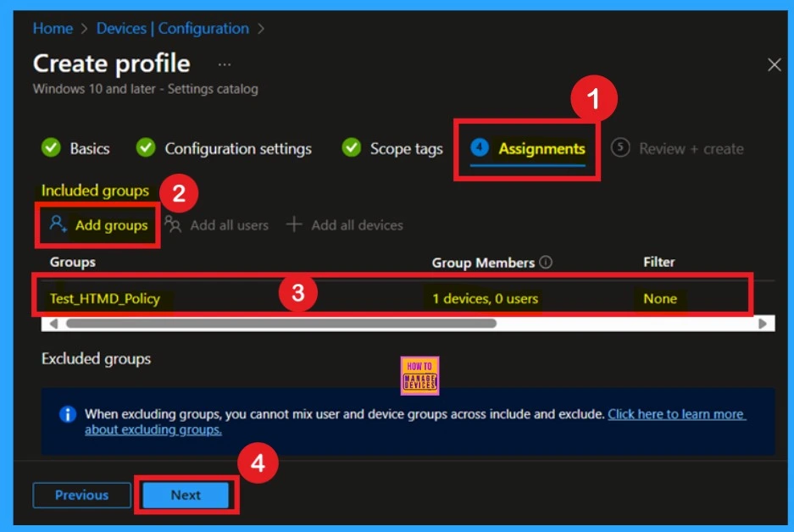Click the person icon of Add groups
The image size is (794, 532).
(58, 224)
